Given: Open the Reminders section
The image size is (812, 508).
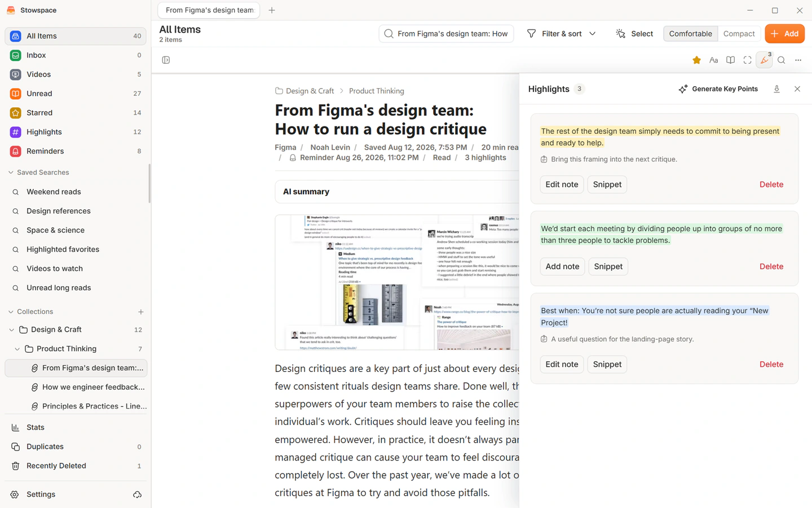Looking at the screenshot, I should point(76,151).
